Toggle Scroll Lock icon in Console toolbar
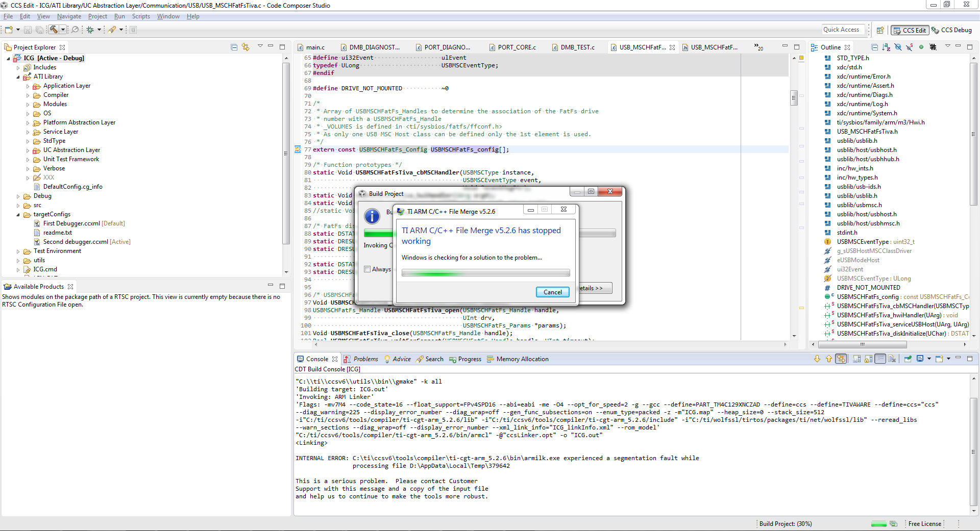This screenshot has height=531, width=980. point(868,359)
